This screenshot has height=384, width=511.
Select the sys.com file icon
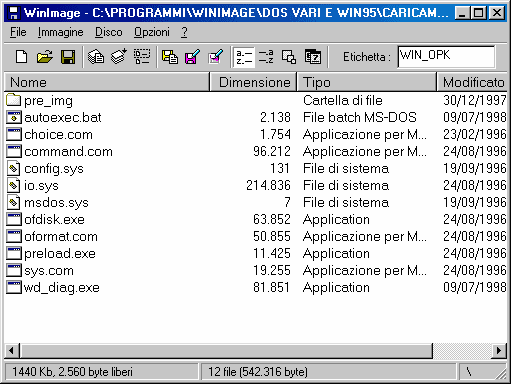14,270
